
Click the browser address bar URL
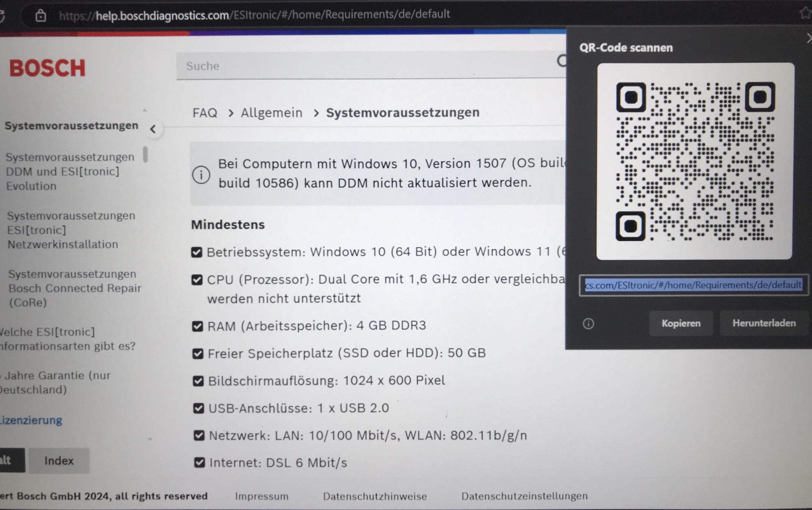pyautogui.click(x=254, y=15)
